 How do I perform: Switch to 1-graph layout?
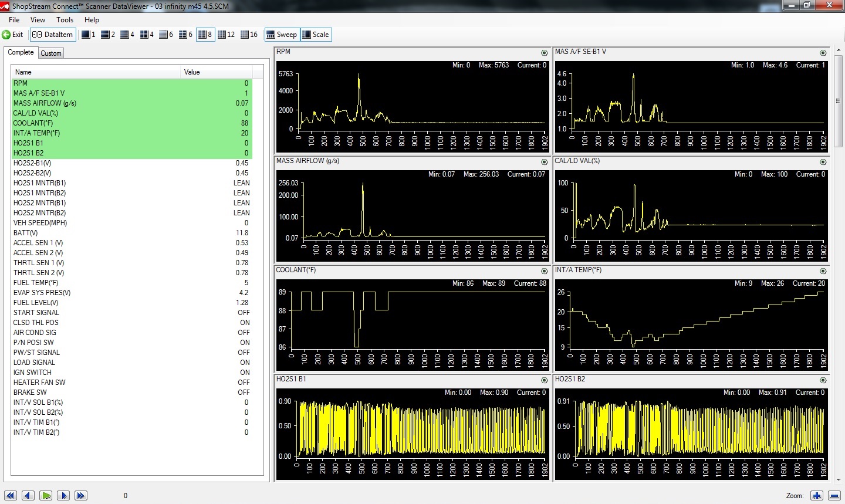point(88,35)
